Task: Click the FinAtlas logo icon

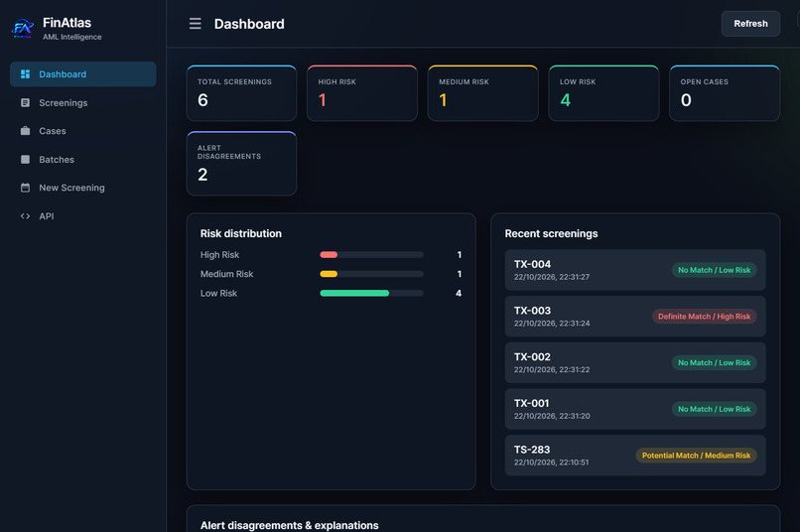Action: (23, 29)
